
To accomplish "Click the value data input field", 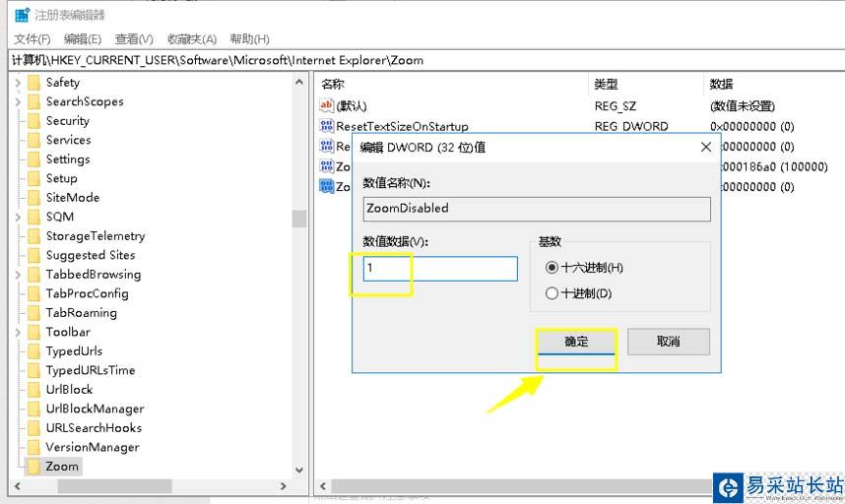I will coord(440,268).
